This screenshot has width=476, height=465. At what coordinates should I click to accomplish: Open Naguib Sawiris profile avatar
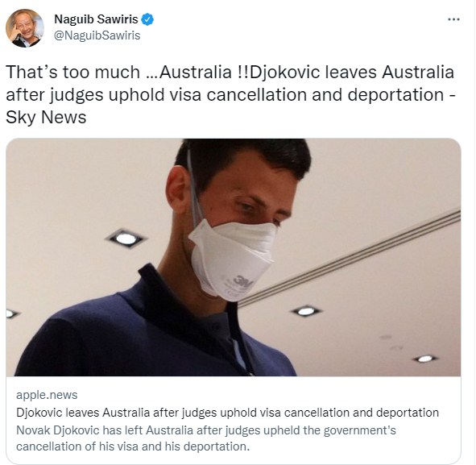coord(25,28)
